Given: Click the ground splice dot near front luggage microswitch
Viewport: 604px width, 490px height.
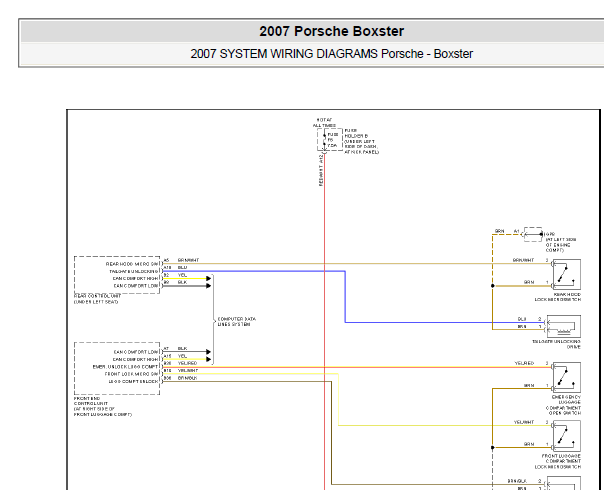Looking at the screenshot, I should [x=493, y=448].
